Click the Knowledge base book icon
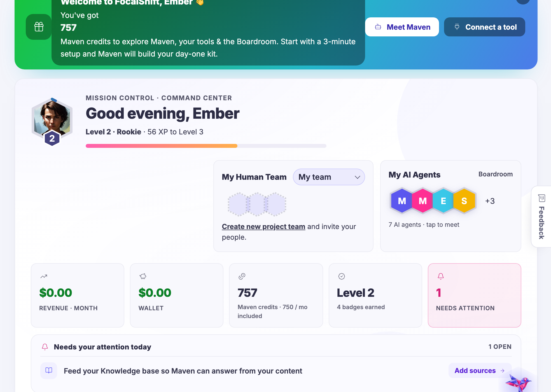The height and width of the screenshot is (392, 551). (49, 371)
